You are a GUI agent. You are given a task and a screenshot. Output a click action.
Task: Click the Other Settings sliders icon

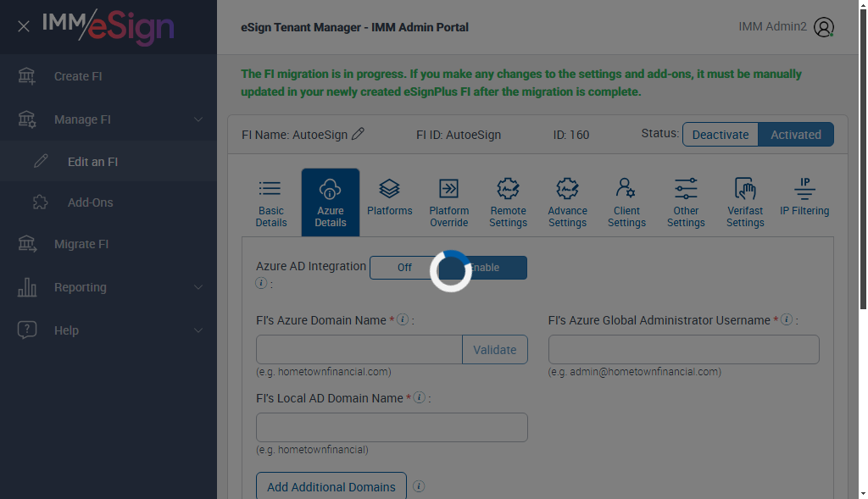[685, 189]
